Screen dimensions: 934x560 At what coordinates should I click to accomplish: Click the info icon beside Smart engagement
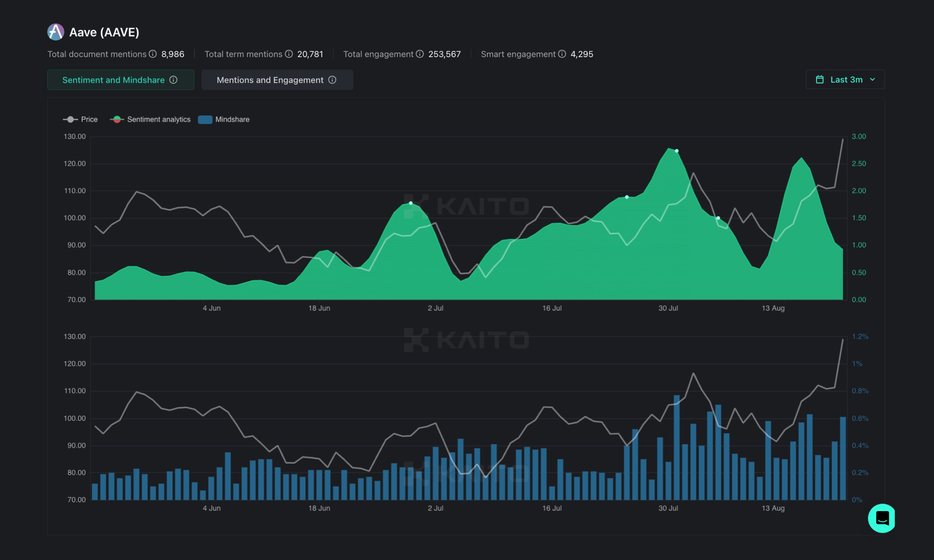(562, 54)
